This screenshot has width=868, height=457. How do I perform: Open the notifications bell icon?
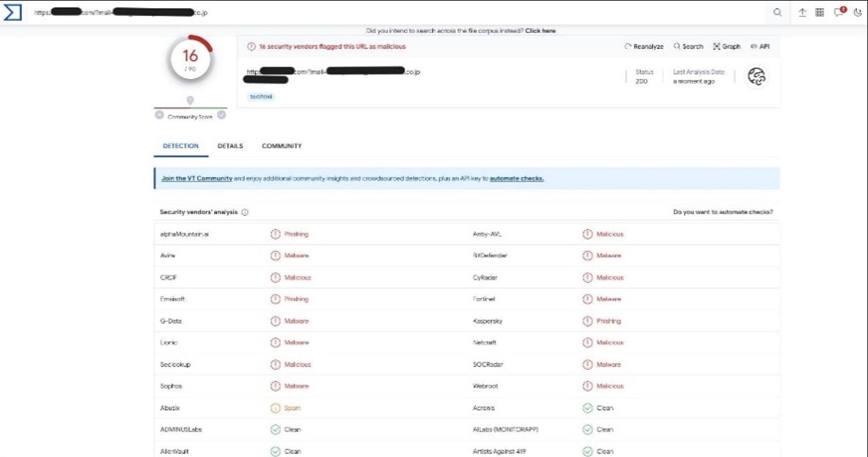839,12
